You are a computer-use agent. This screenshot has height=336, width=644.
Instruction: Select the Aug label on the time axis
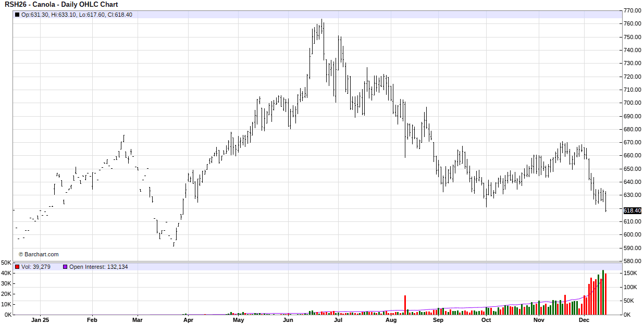[x=391, y=320]
